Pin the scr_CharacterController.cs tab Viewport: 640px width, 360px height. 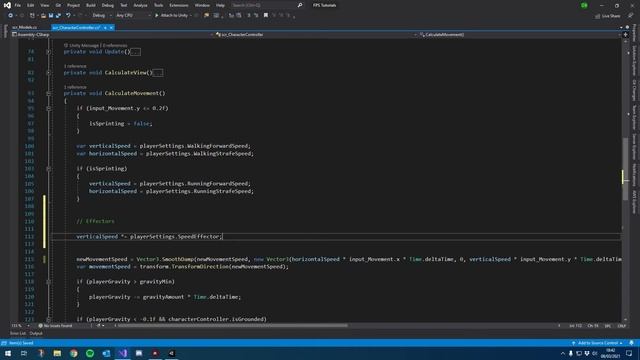pyautogui.click(x=105, y=27)
